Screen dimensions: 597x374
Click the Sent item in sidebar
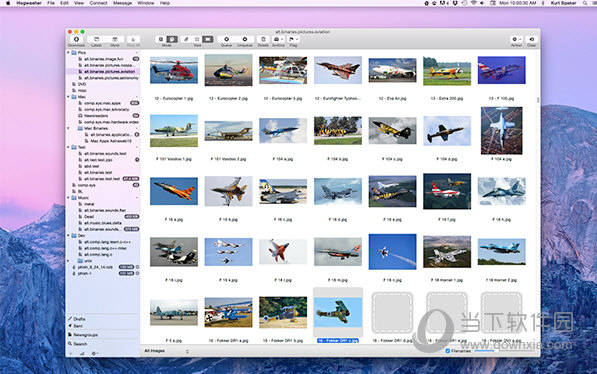tap(75, 326)
